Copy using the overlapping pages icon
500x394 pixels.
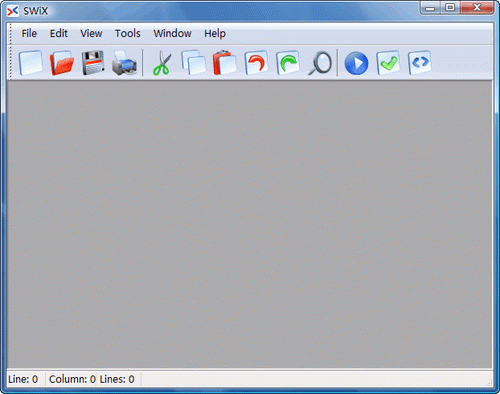coord(194,63)
